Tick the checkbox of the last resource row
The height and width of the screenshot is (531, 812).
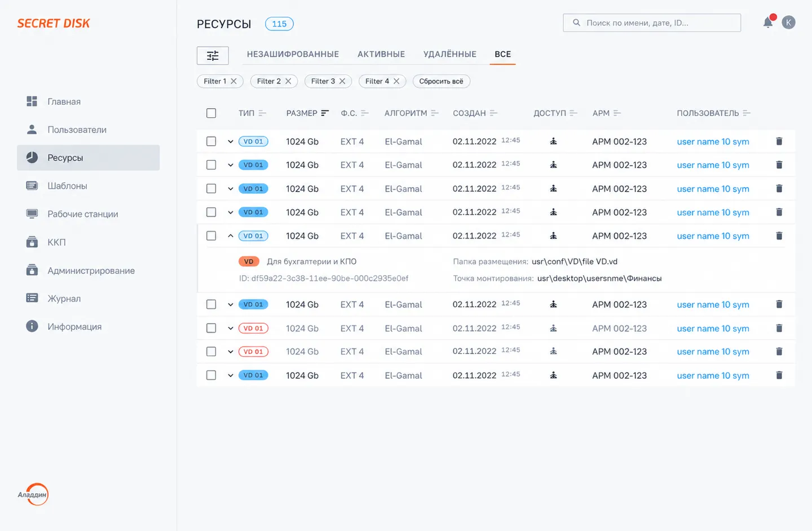[211, 375]
